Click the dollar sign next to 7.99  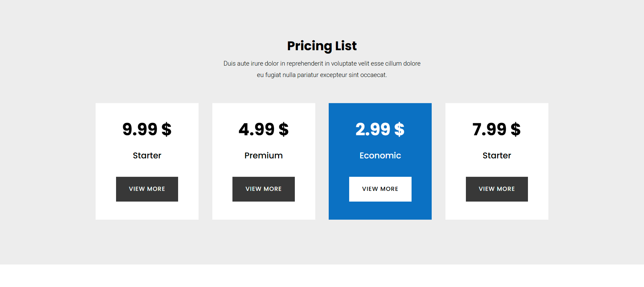[x=516, y=129]
